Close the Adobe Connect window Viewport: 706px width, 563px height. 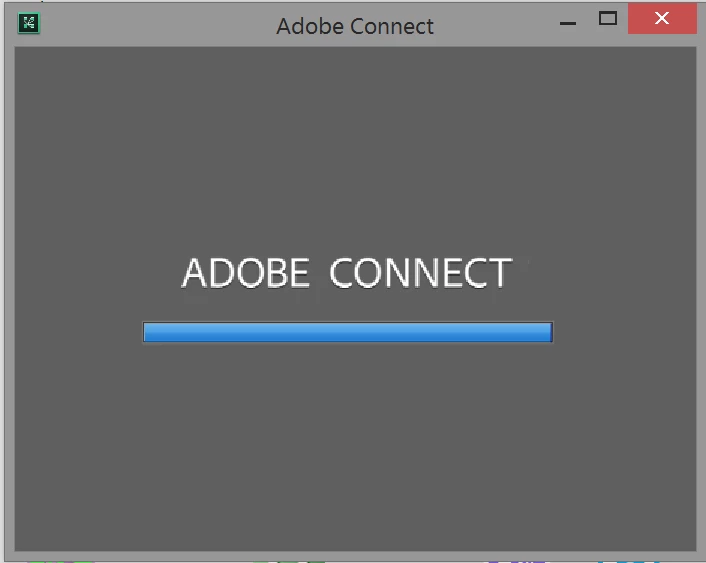click(662, 18)
